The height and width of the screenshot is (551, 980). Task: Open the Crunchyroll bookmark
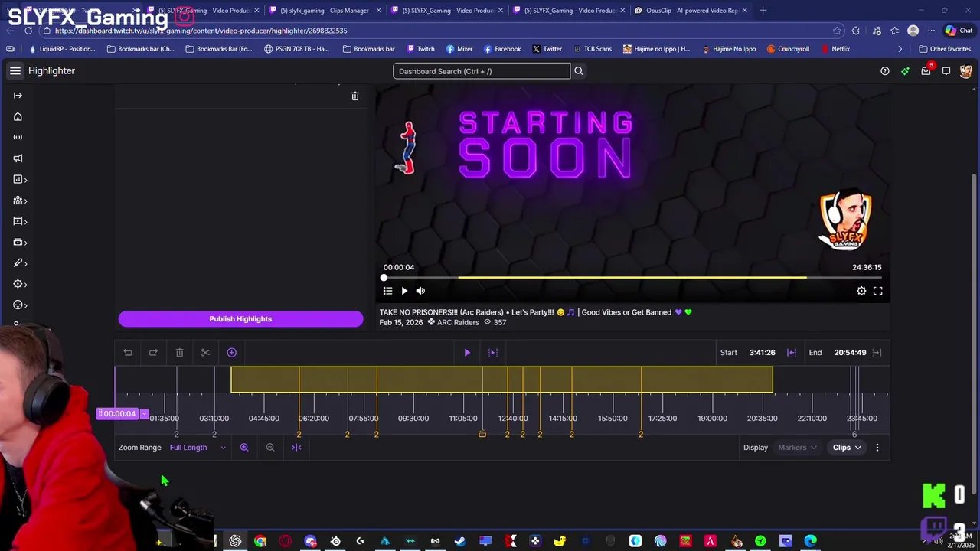[x=788, y=49]
